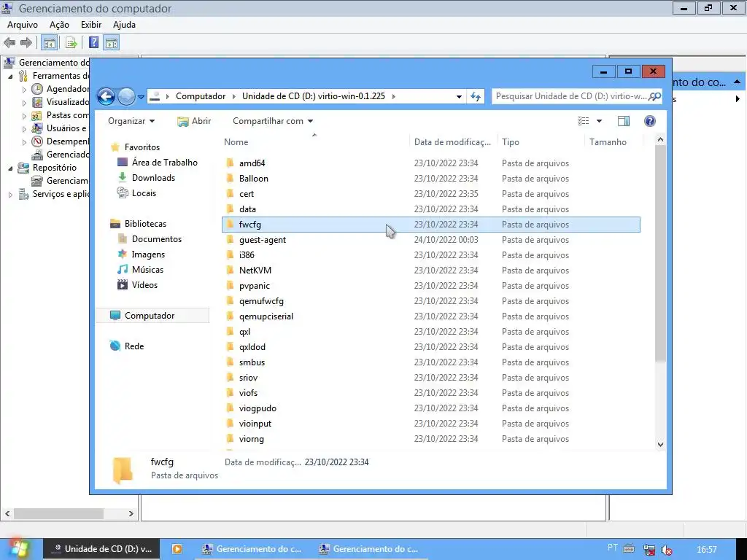Expand Agendador de Tarefas tree node

coord(24,89)
